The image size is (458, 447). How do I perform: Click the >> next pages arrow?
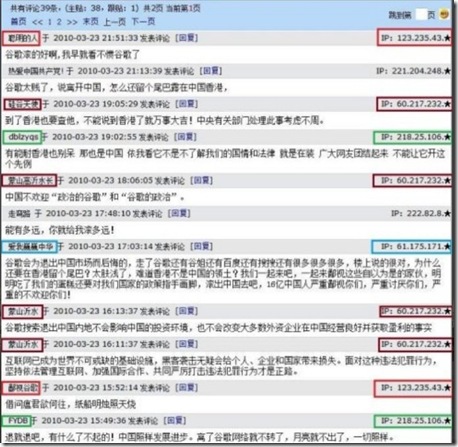(x=72, y=22)
